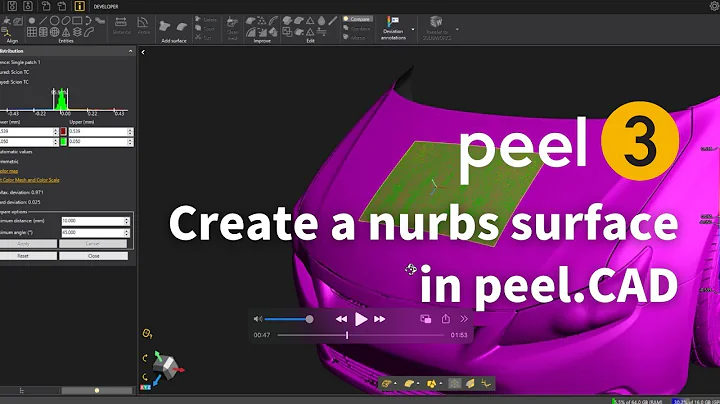Click the stepper of the maximum angle field

(127, 233)
